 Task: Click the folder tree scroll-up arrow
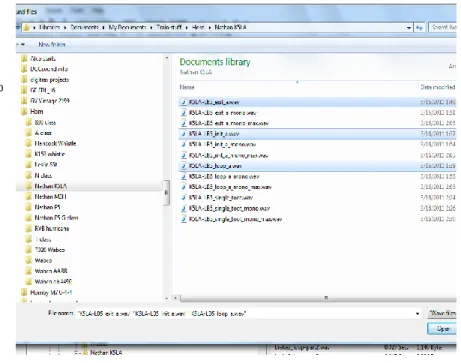click(x=166, y=58)
